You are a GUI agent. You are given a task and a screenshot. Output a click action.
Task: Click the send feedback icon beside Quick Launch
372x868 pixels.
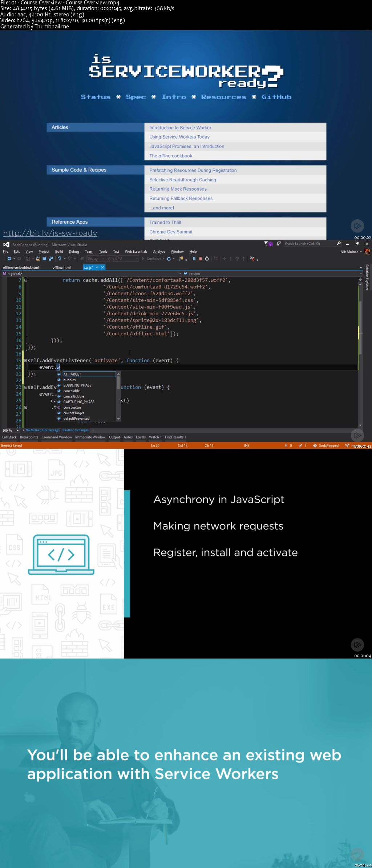point(278,244)
